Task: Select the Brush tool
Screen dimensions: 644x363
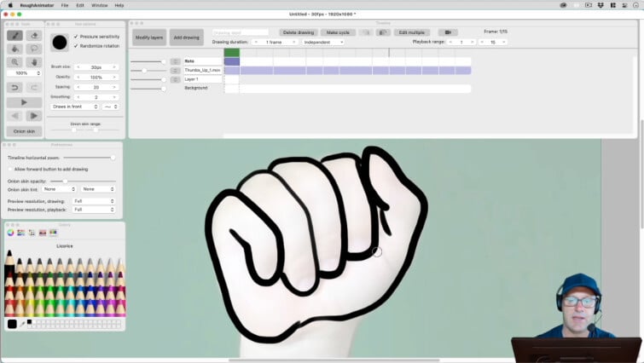Action: pos(15,36)
